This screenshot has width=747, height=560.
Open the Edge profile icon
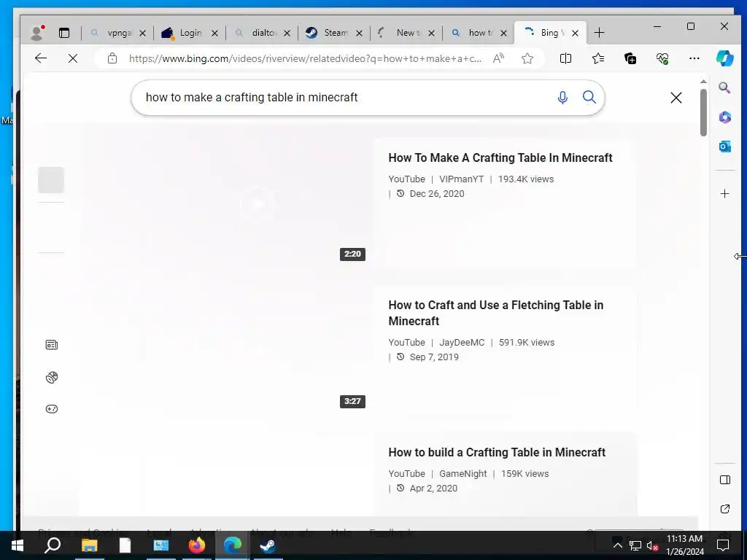point(37,32)
